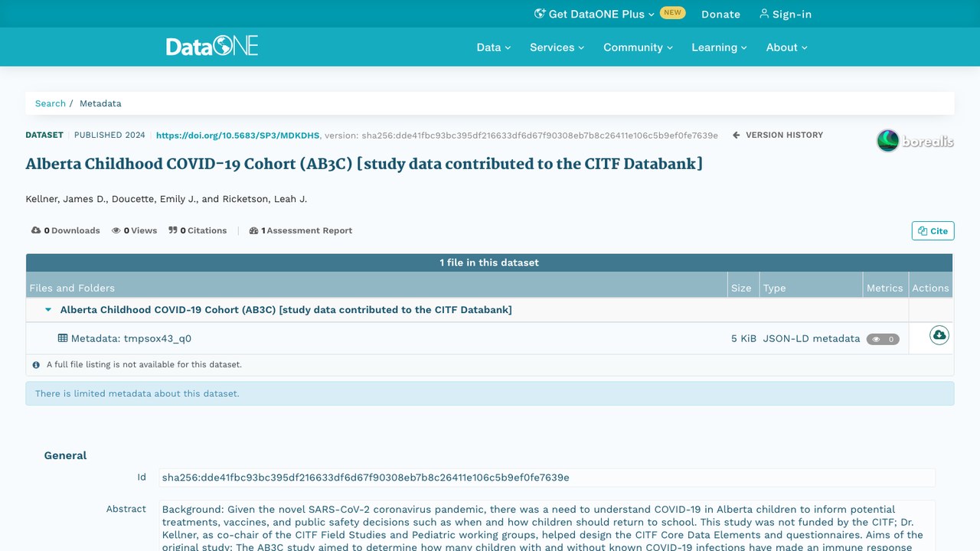The width and height of the screenshot is (980, 551).
Task: Open Version History
Action: coord(778,135)
